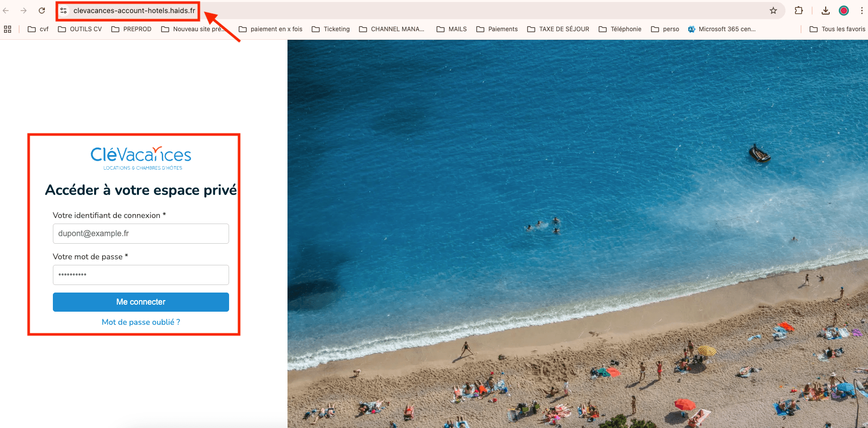Open the paiement en x fois folder
Screen dimensions: 868x428
pyautogui.click(x=271, y=29)
